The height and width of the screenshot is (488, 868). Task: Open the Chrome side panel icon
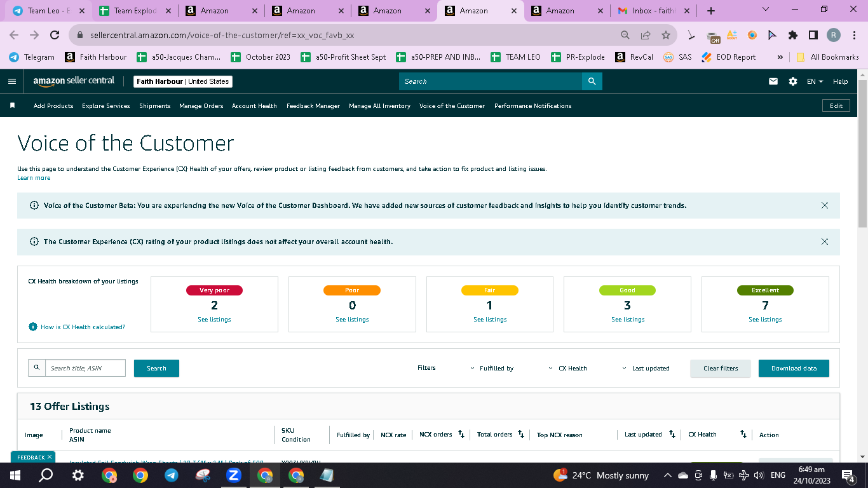[813, 35]
